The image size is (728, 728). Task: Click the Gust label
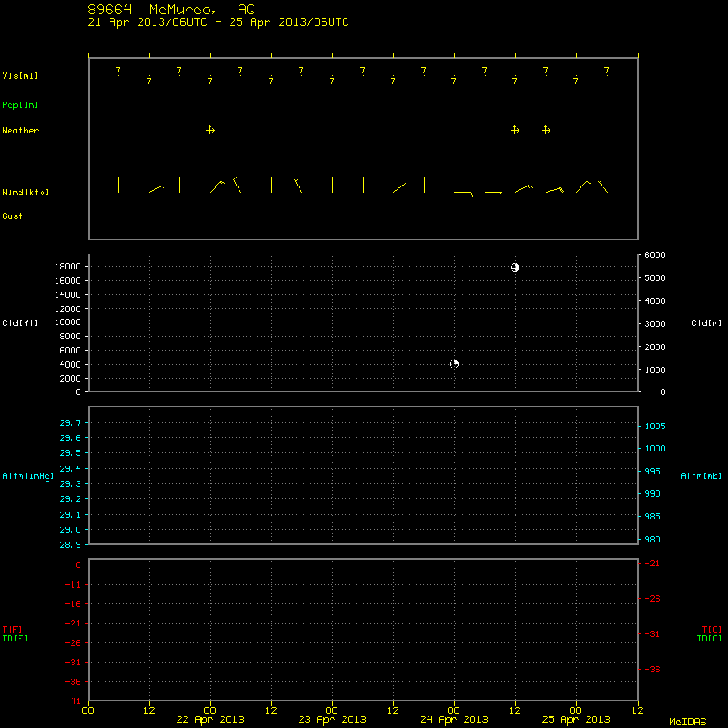click(12, 216)
